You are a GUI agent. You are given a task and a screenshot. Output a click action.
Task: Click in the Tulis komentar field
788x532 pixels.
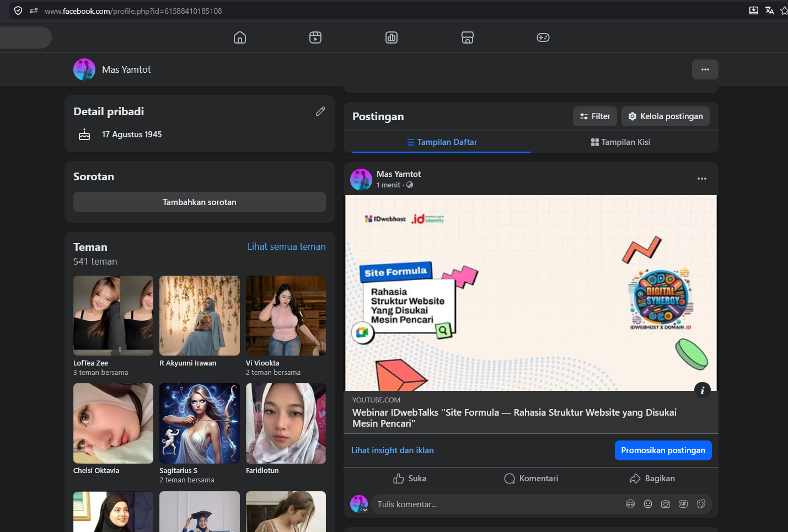[496, 504]
